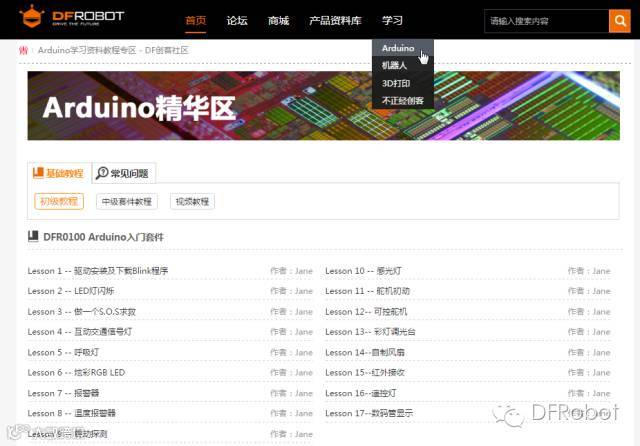Click the orange search magnifier button
The image size is (640, 446).
(x=620, y=21)
